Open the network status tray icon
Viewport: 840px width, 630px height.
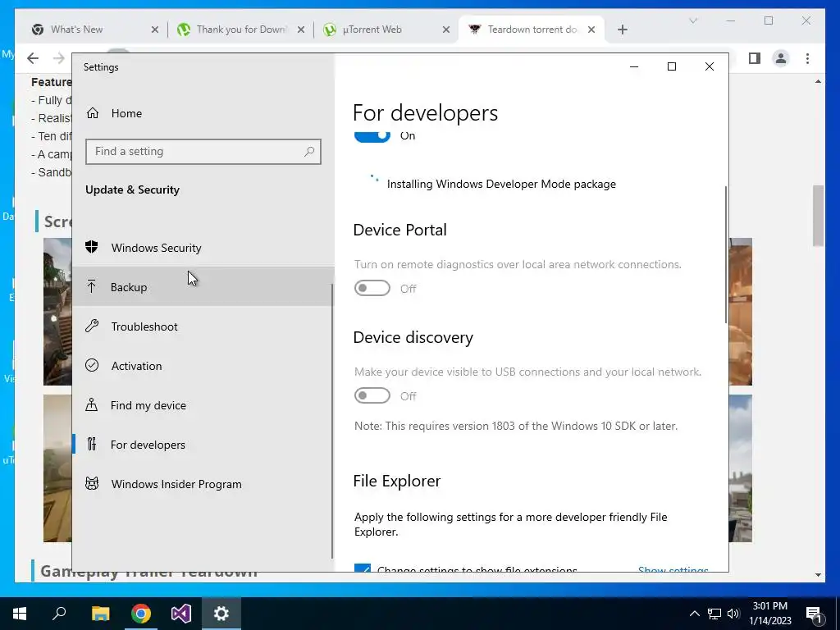714,614
